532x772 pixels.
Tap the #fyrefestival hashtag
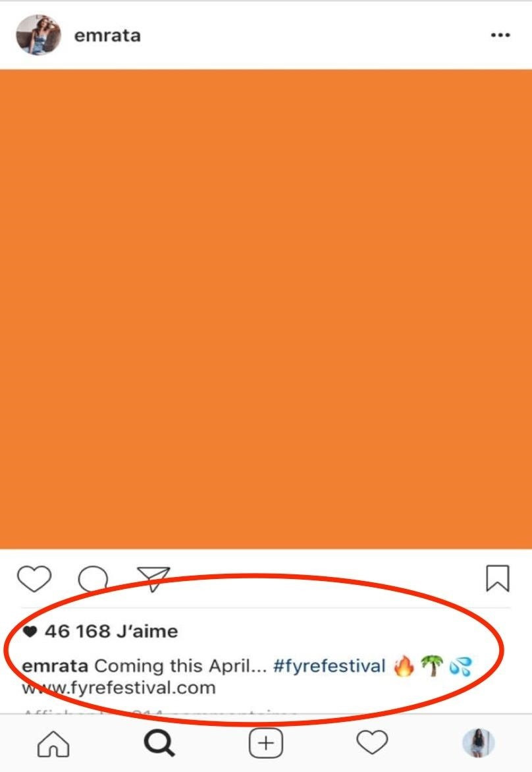(329, 666)
